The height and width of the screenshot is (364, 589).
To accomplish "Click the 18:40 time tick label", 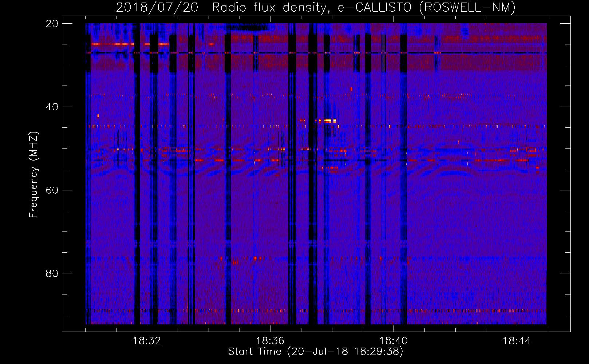I will click(394, 341).
